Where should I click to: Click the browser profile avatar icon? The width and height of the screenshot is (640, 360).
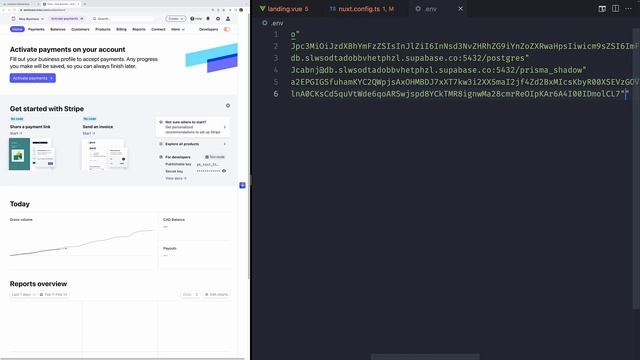coord(241,10)
